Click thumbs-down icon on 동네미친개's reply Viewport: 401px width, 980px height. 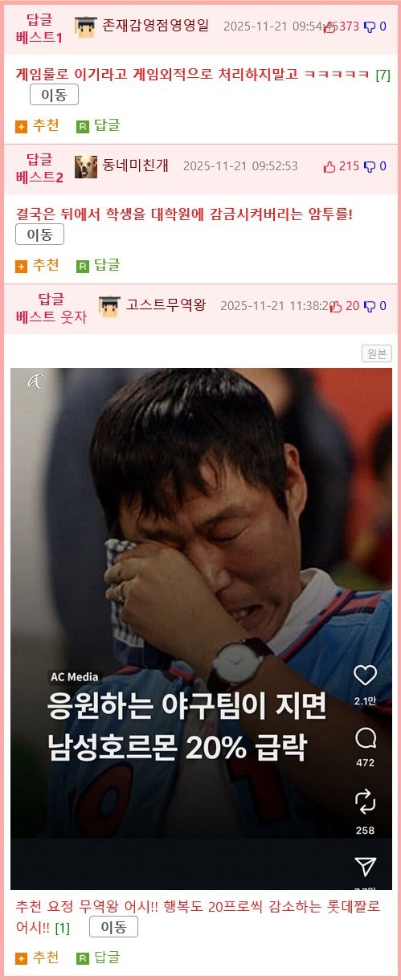click(x=370, y=167)
